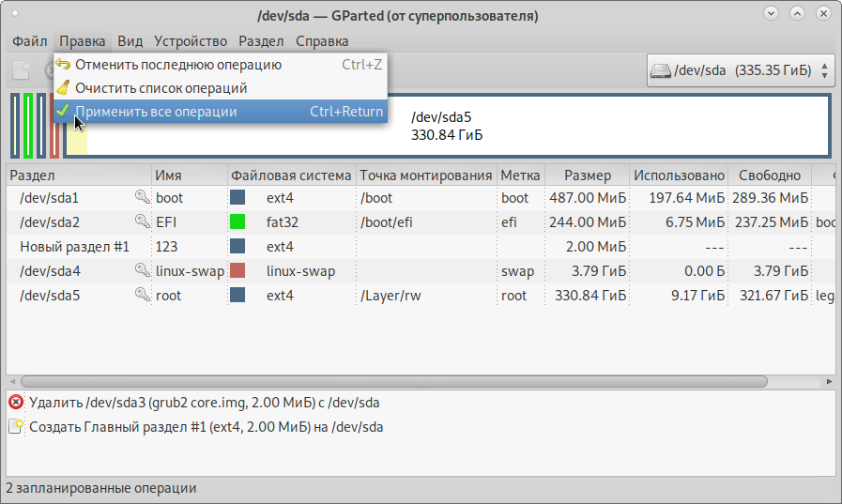The height and width of the screenshot is (504, 842).
Task: Select the green EFI bar in disk map
Action: (28, 126)
